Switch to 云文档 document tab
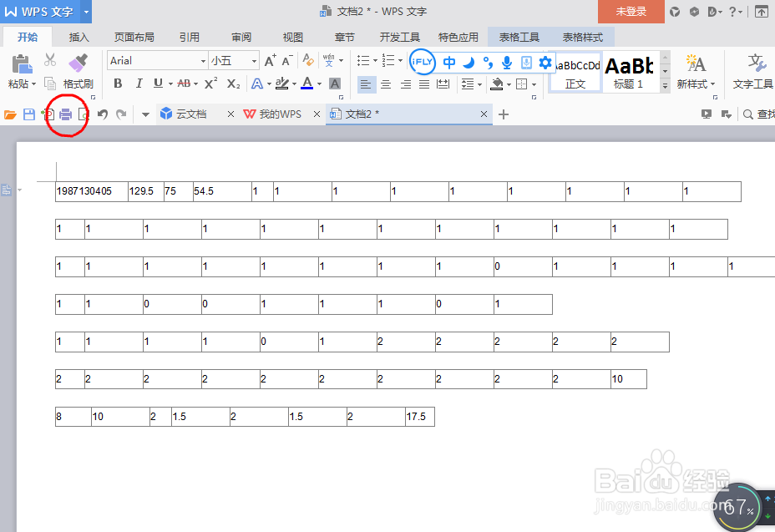Viewport: 775px width, 532px height. [x=190, y=114]
